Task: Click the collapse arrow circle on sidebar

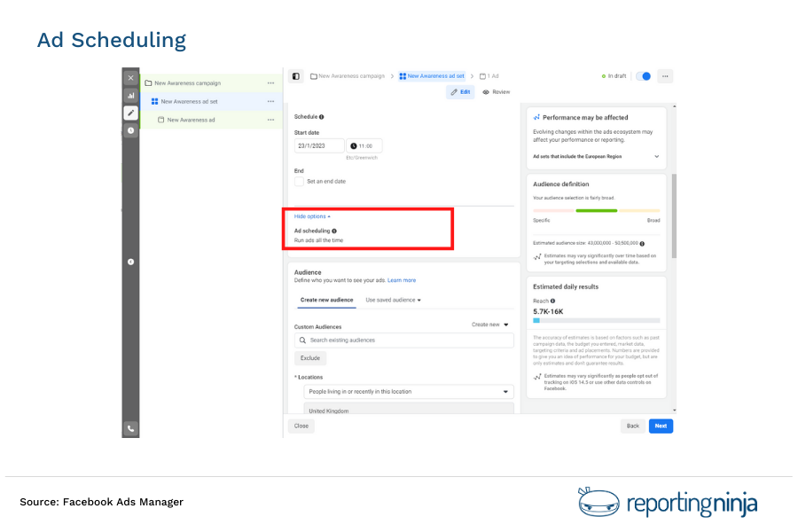Action: click(x=131, y=262)
